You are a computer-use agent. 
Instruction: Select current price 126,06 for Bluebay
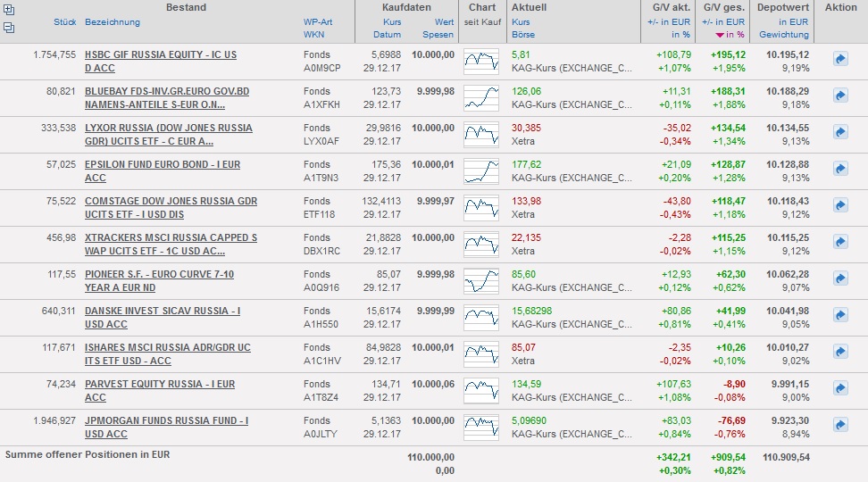[x=527, y=91]
